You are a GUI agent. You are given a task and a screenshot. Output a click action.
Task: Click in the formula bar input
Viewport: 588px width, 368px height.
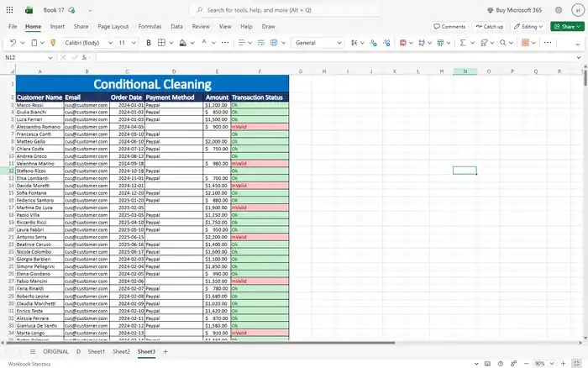coord(336,57)
